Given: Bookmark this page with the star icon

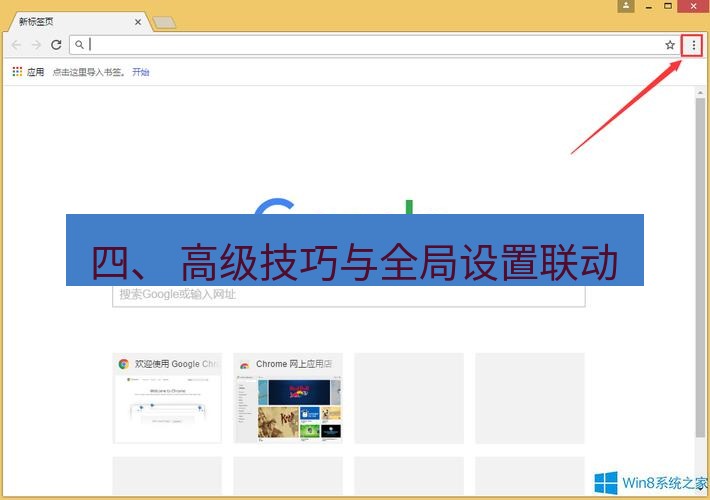Looking at the screenshot, I should point(670,45).
